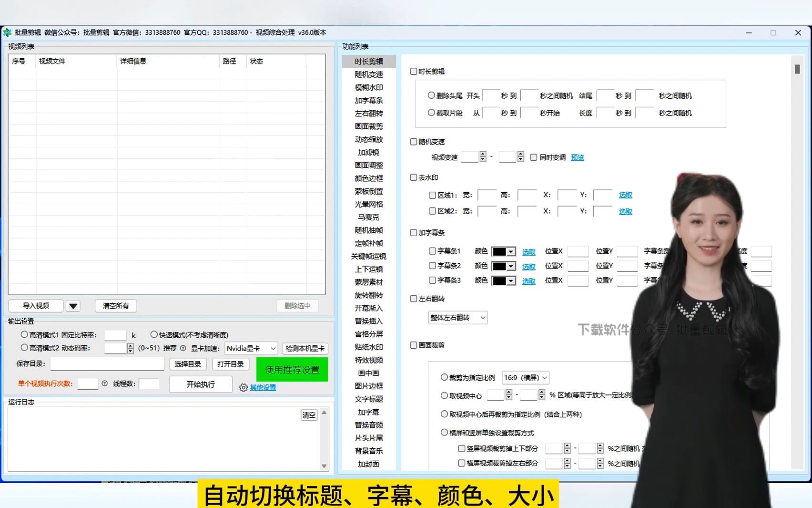The width and height of the screenshot is (812, 508).
Task: Open the 预览 link beside 同时变调
Action: click(x=577, y=157)
